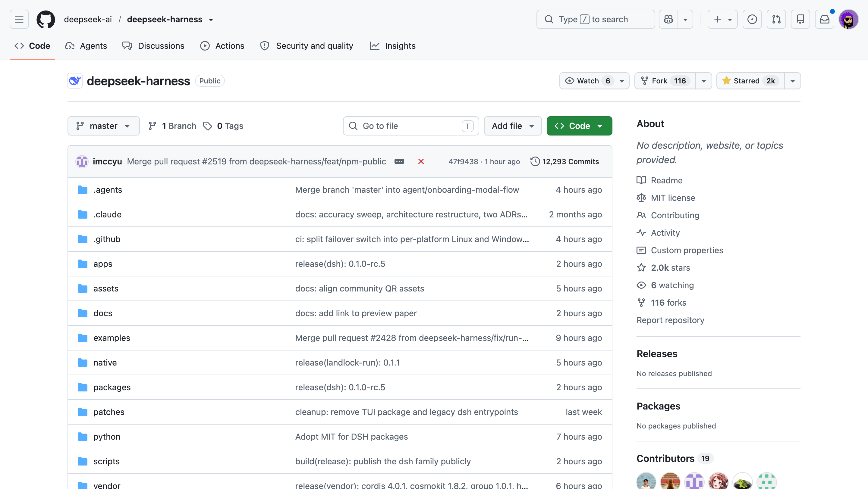Open the green Code clone dropdown

click(x=579, y=126)
